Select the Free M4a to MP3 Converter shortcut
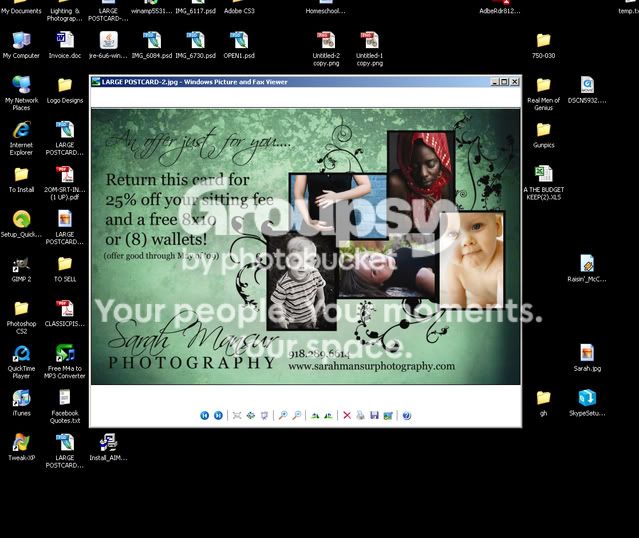 click(65, 362)
